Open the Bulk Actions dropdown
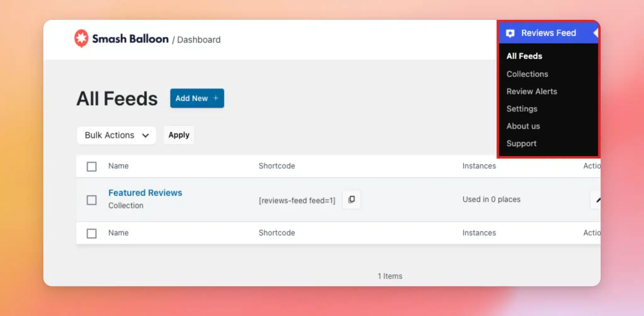The height and width of the screenshot is (316, 644). coord(116,135)
